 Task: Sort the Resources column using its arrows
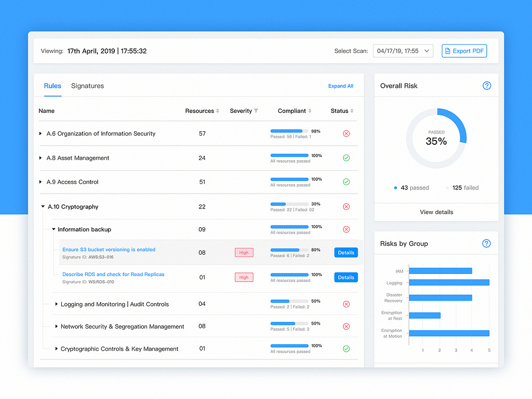coord(218,111)
